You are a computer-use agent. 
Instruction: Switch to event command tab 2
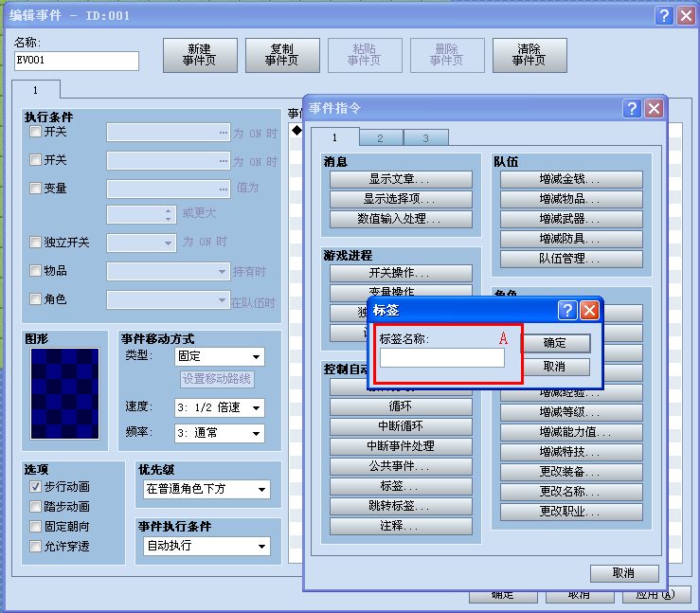[381, 138]
